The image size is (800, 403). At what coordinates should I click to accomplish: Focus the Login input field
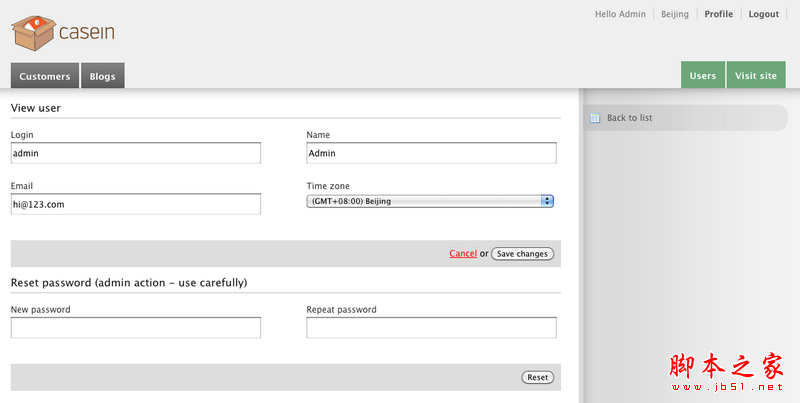136,153
